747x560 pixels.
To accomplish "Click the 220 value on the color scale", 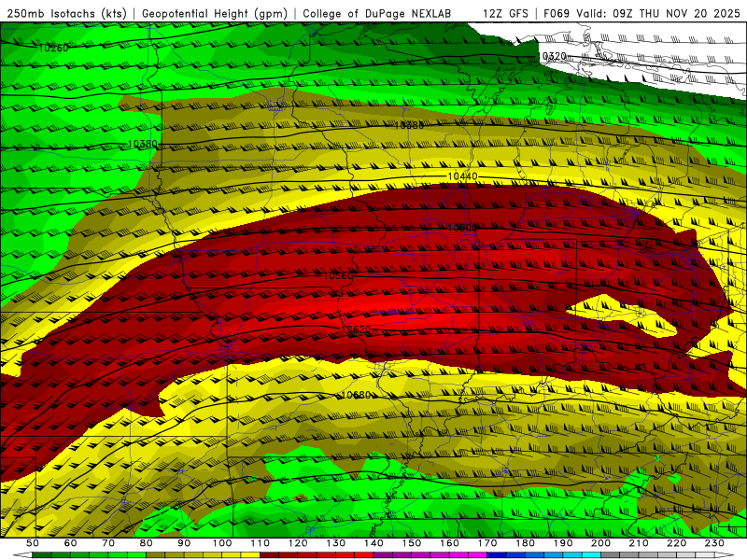I will pyautogui.click(x=676, y=543).
